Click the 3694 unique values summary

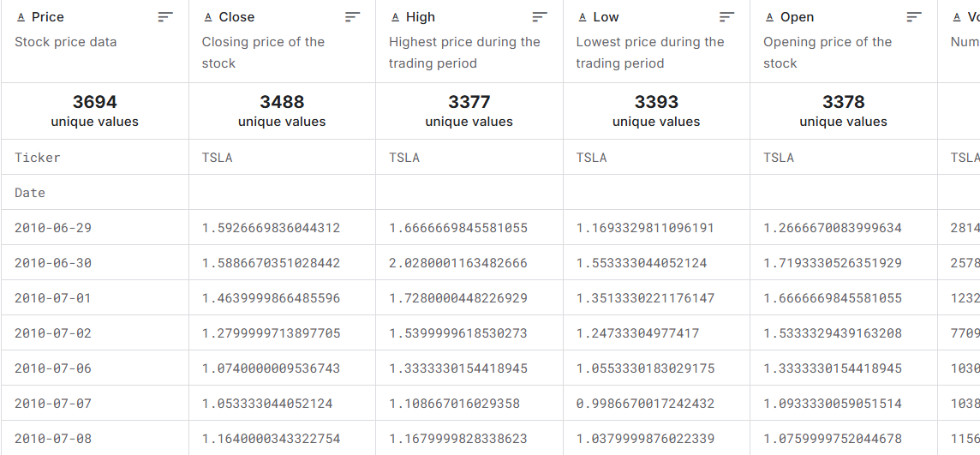click(95, 111)
